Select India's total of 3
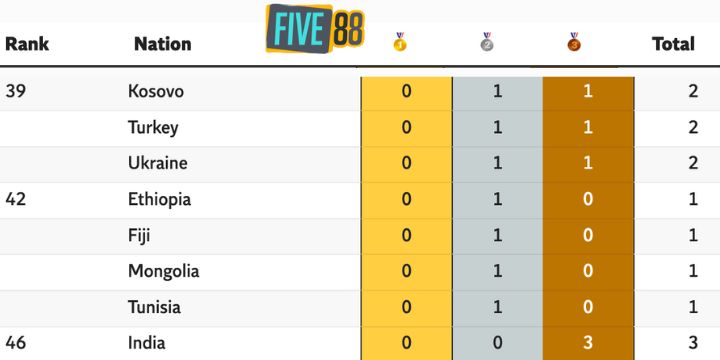This screenshot has height=360, width=720. click(x=693, y=343)
